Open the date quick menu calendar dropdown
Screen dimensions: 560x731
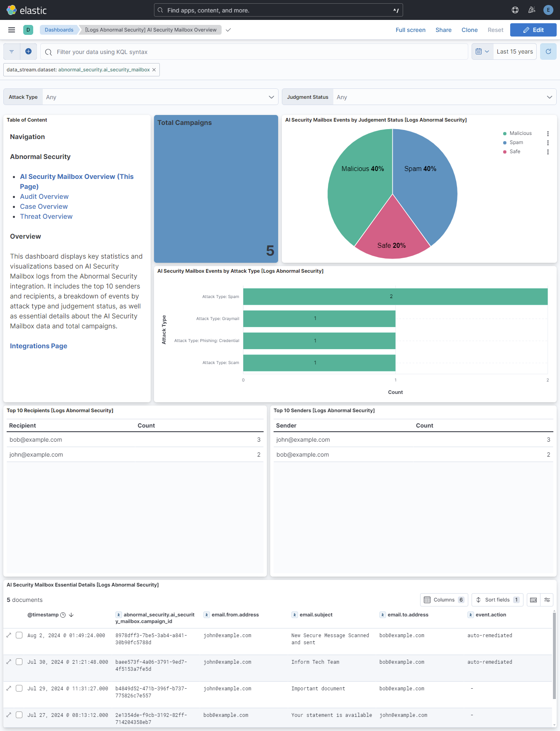point(482,51)
